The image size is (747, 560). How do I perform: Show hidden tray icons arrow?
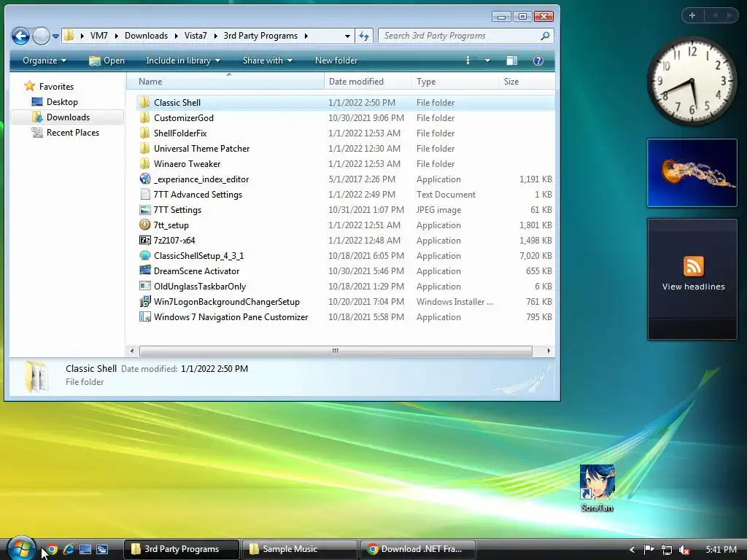coord(632,550)
